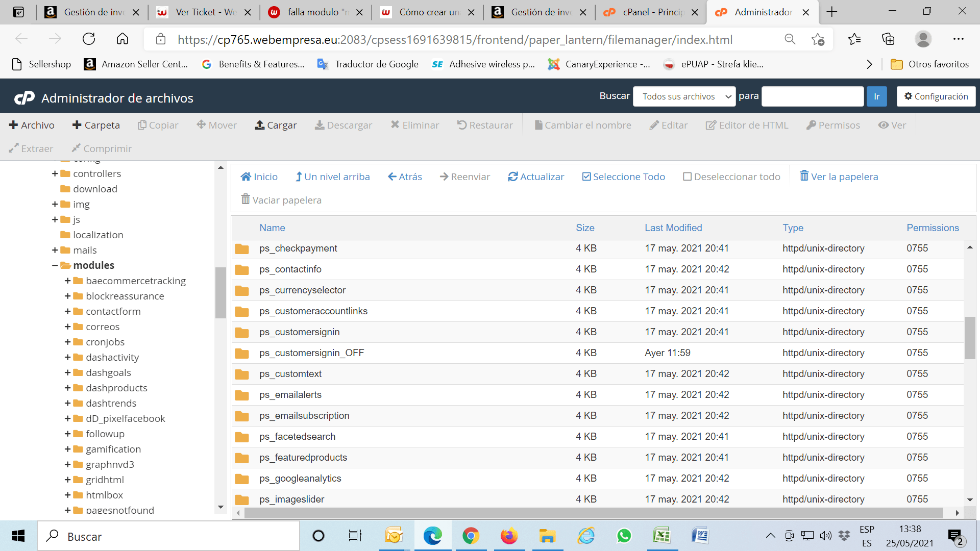Open a new browser tab

[832, 12]
